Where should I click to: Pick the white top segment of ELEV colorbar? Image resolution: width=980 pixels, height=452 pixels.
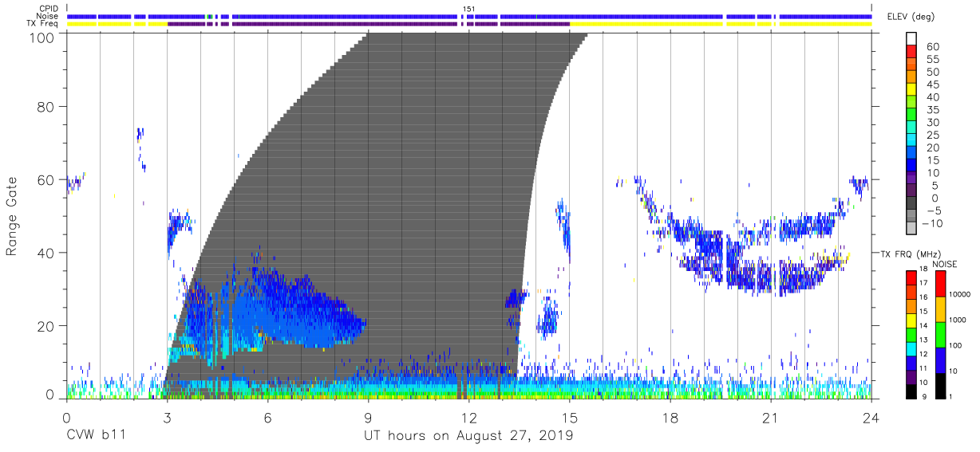912,40
